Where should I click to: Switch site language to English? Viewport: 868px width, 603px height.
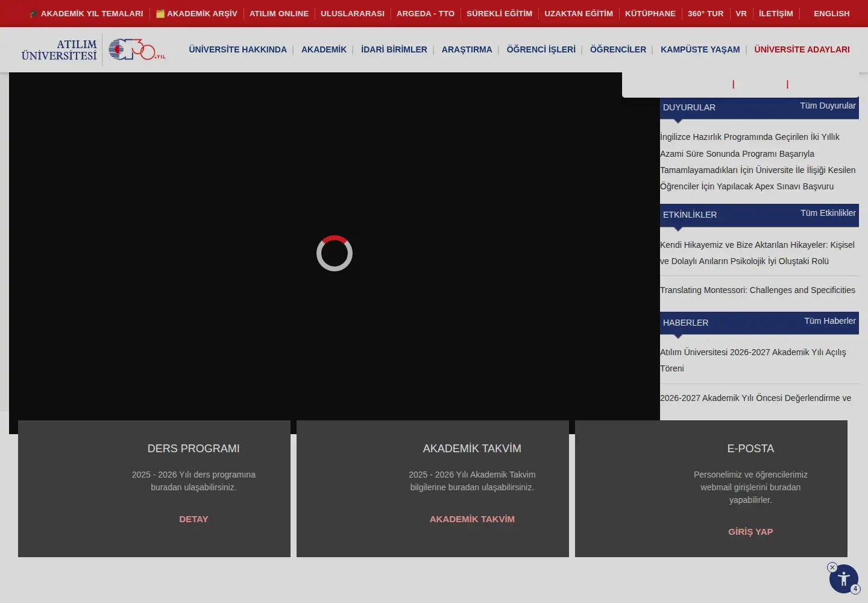tap(832, 13)
